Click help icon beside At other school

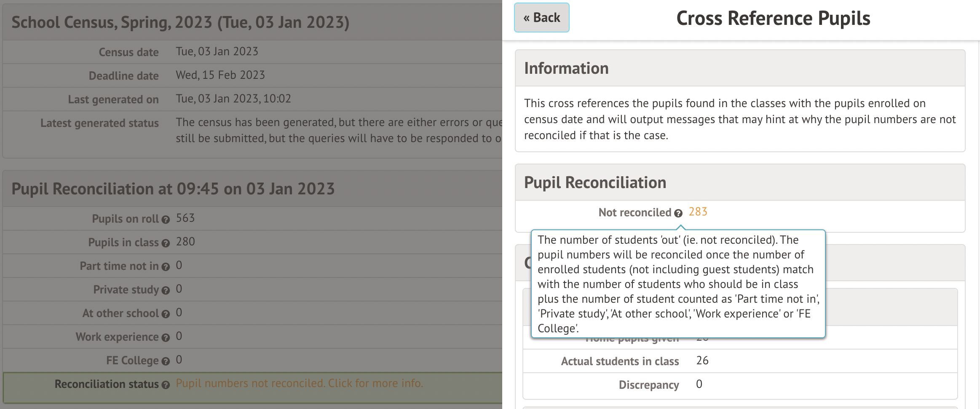[x=166, y=314]
